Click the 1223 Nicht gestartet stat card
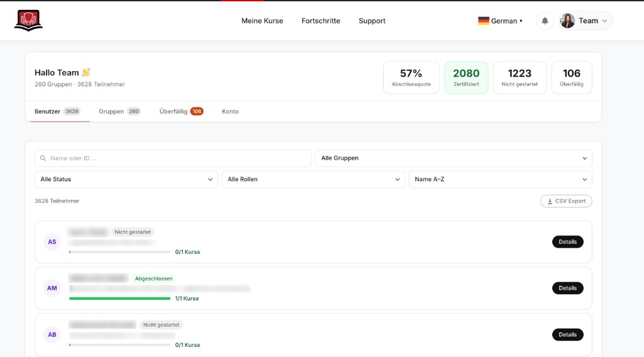The height and width of the screenshot is (357, 644). 519,77
